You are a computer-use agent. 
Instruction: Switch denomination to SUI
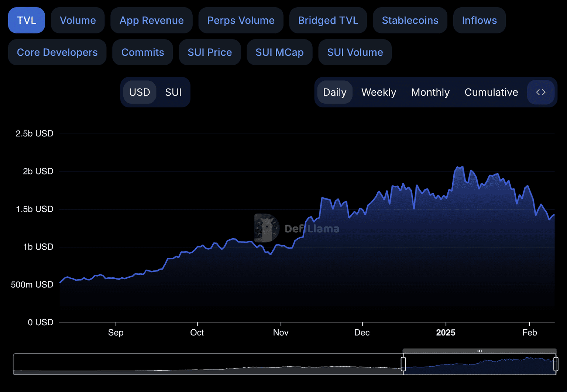(x=173, y=92)
